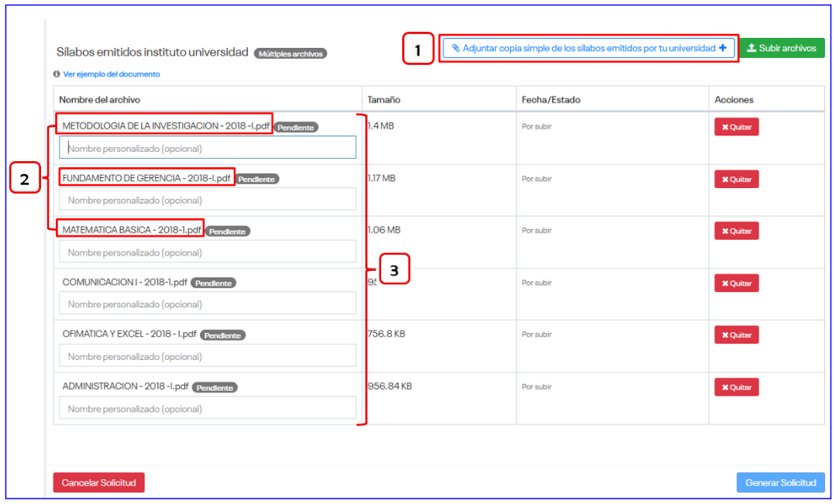This screenshot has height=504, width=839.
Task: Open 'Ver ejemplo del documento' link
Action: [x=112, y=74]
